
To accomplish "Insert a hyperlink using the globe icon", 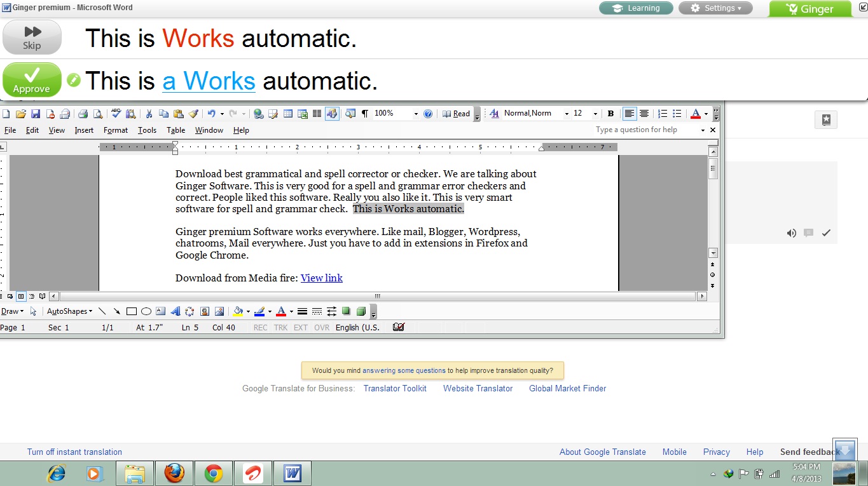I will [x=258, y=114].
